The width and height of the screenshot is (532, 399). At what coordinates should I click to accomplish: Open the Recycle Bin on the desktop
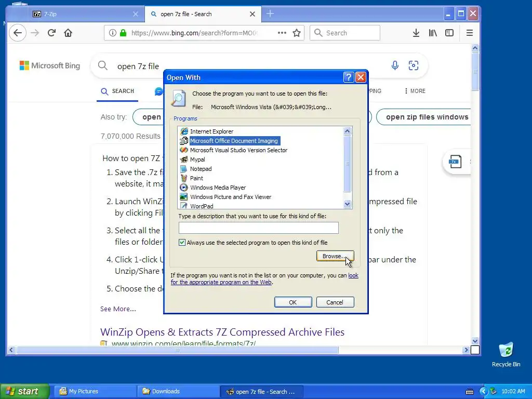tap(506, 354)
